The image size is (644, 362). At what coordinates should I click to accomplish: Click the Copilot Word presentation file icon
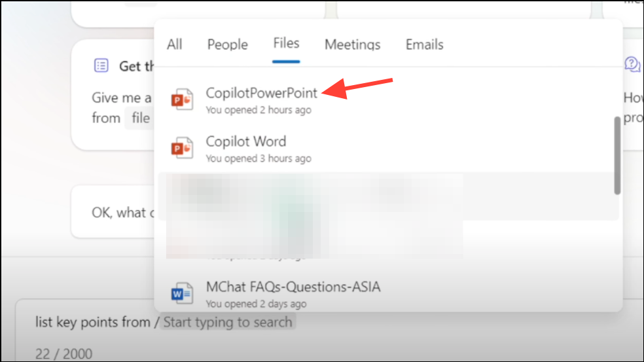[182, 148]
